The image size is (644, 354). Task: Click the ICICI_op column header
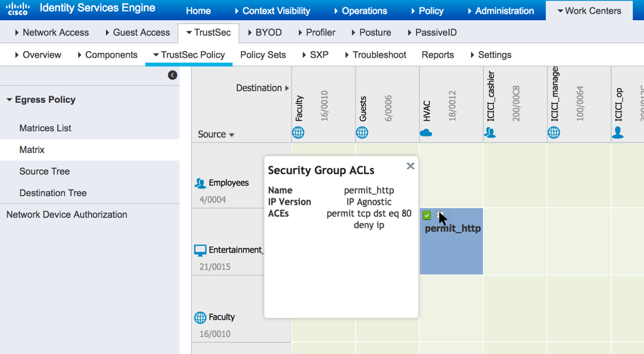(x=619, y=105)
